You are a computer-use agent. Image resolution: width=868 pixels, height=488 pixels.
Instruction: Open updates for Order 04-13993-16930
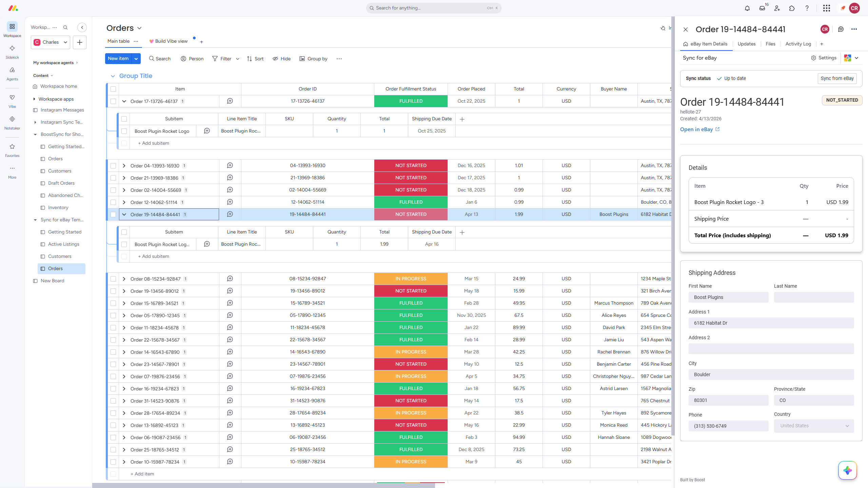click(x=230, y=165)
